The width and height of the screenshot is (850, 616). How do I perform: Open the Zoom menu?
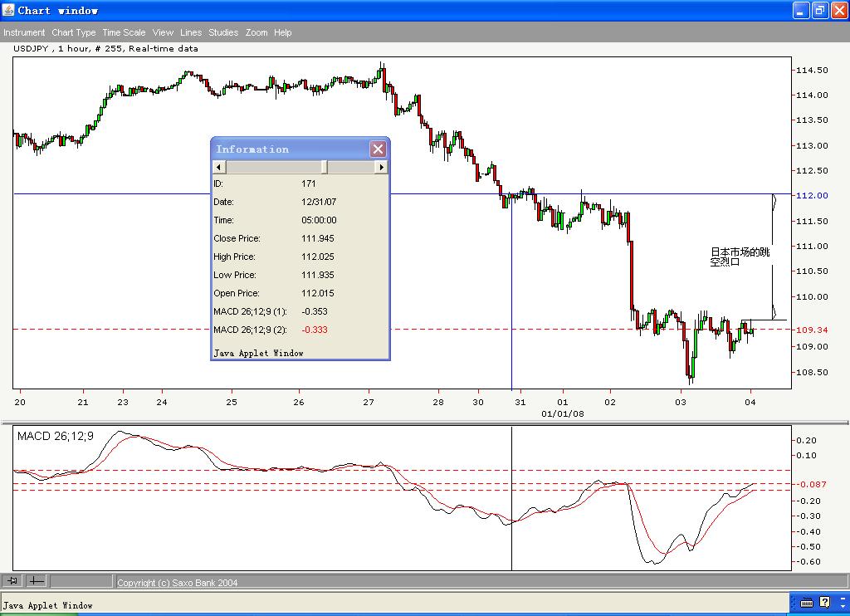tap(256, 32)
